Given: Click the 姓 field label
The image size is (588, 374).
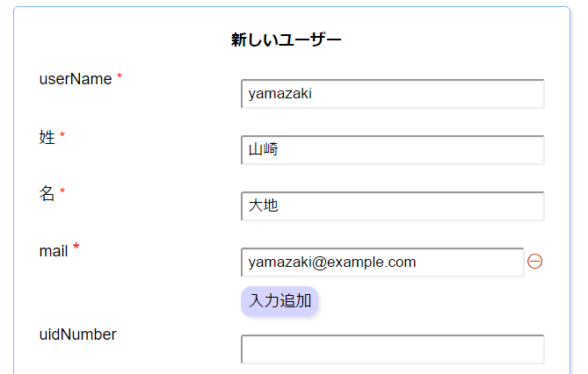Looking at the screenshot, I should pos(47,138).
